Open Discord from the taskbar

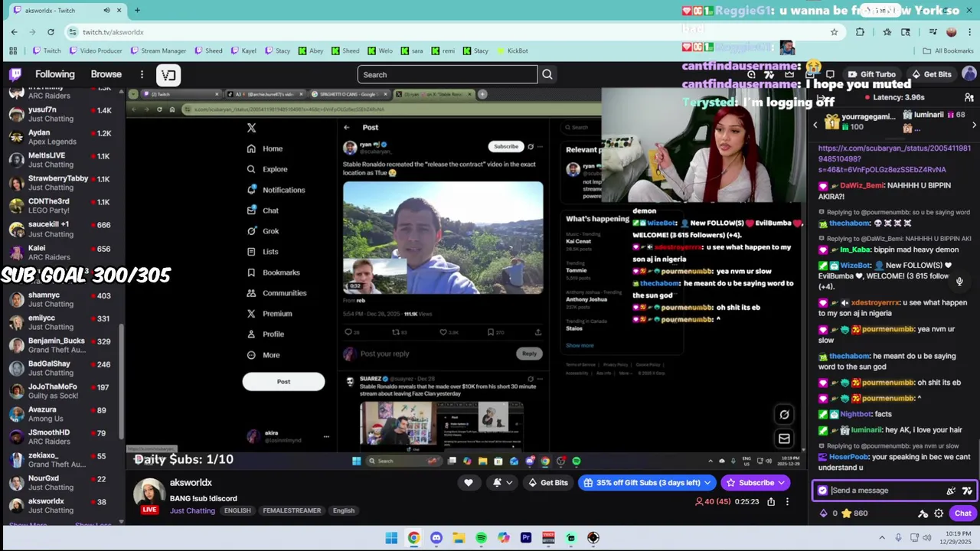(x=436, y=538)
